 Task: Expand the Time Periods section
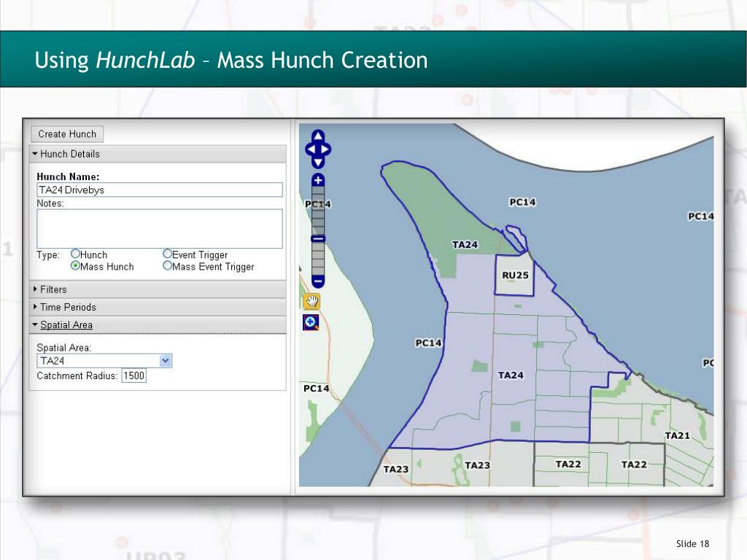tap(158, 307)
